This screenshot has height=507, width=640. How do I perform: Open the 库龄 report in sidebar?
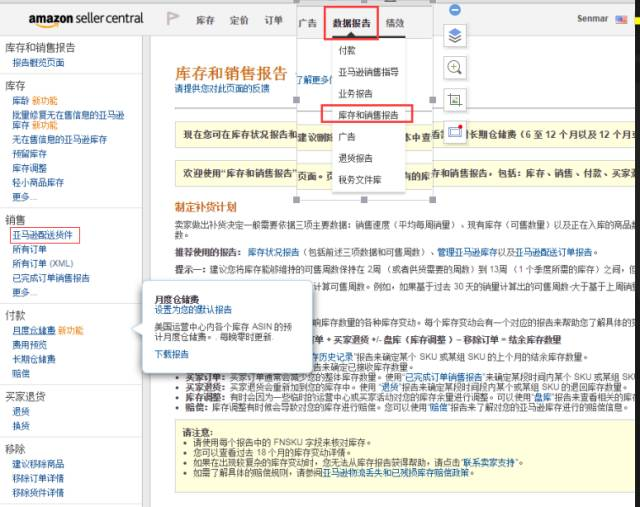pos(20,101)
